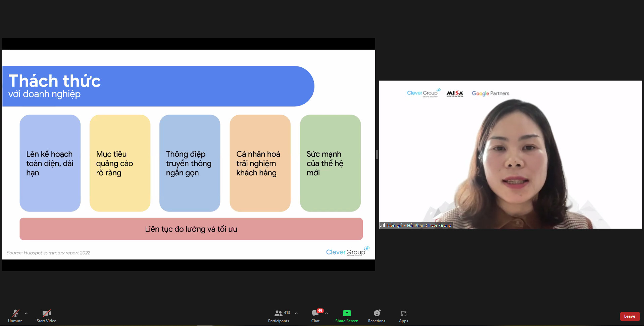Unmute the microphone

tap(15, 316)
